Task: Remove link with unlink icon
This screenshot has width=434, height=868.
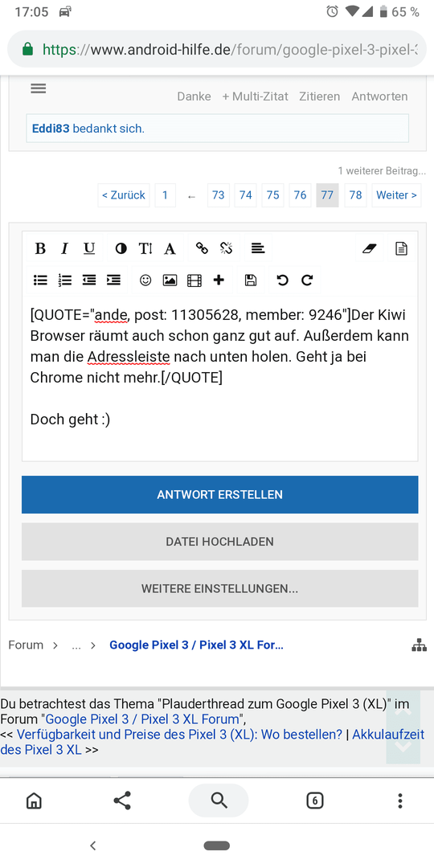Action: (x=226, y=248)
